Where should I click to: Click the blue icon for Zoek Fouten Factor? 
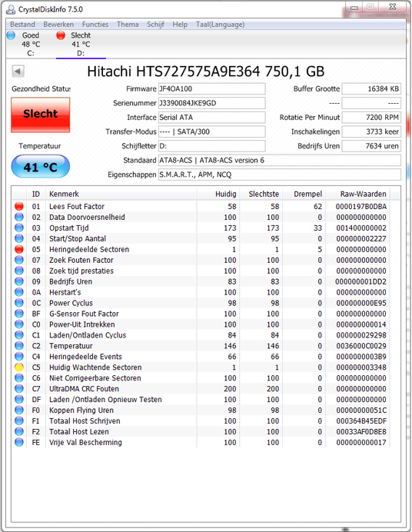pyautogui.click(x=19, y=260)
